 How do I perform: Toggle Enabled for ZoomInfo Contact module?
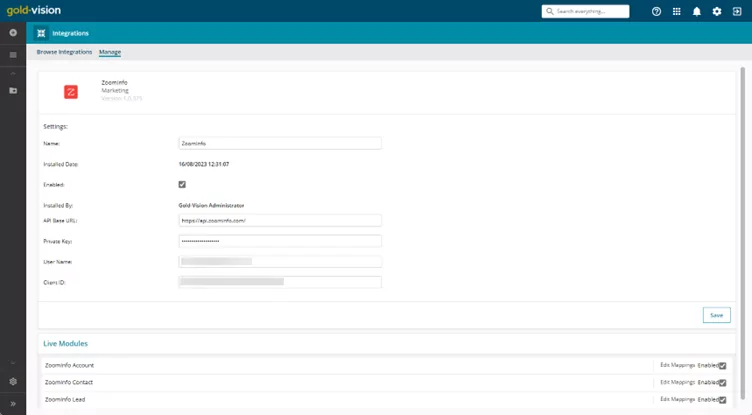coord(722,382)
